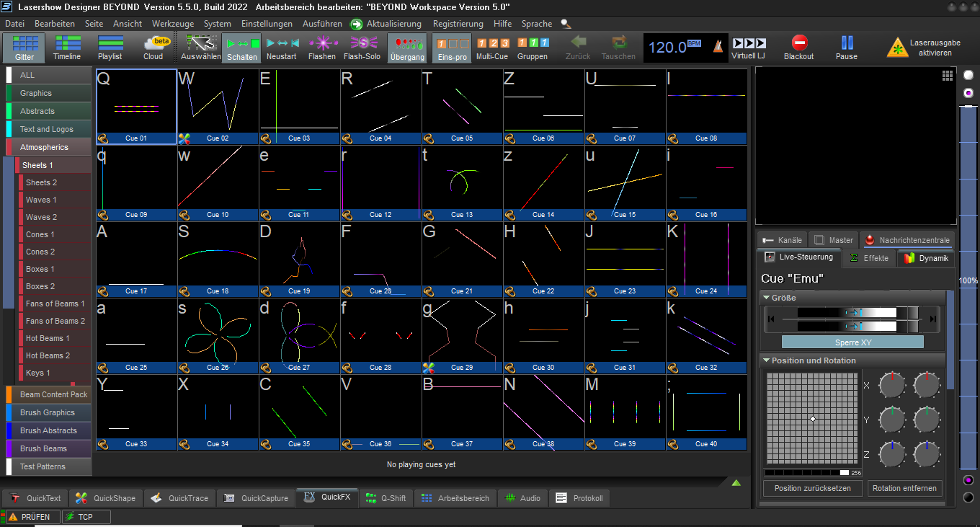Click the metronome icon next to BPM
The image size is (980, 527).
pyautogui.click(x=717, y=46)
